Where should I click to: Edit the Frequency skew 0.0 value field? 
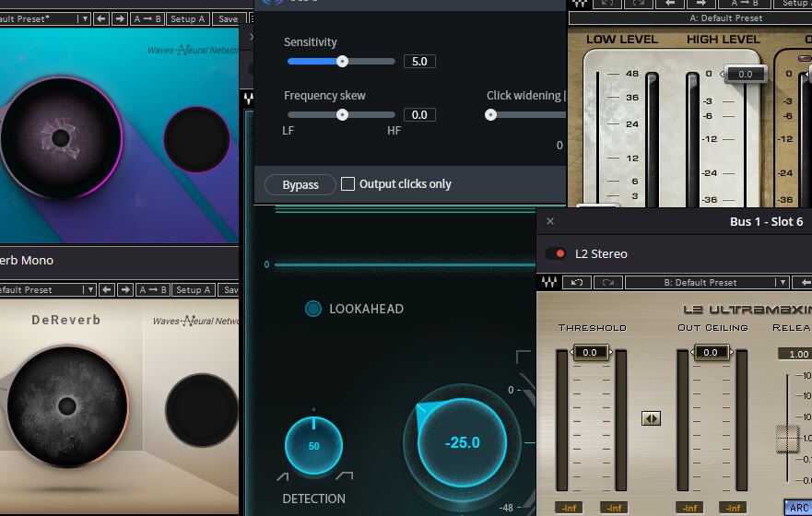tap(419, 115)
